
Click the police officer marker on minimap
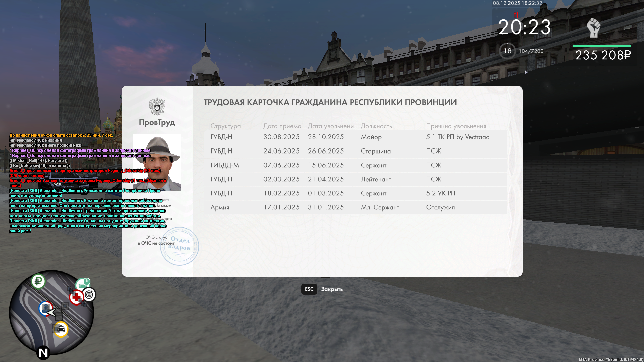coord(45,308)
